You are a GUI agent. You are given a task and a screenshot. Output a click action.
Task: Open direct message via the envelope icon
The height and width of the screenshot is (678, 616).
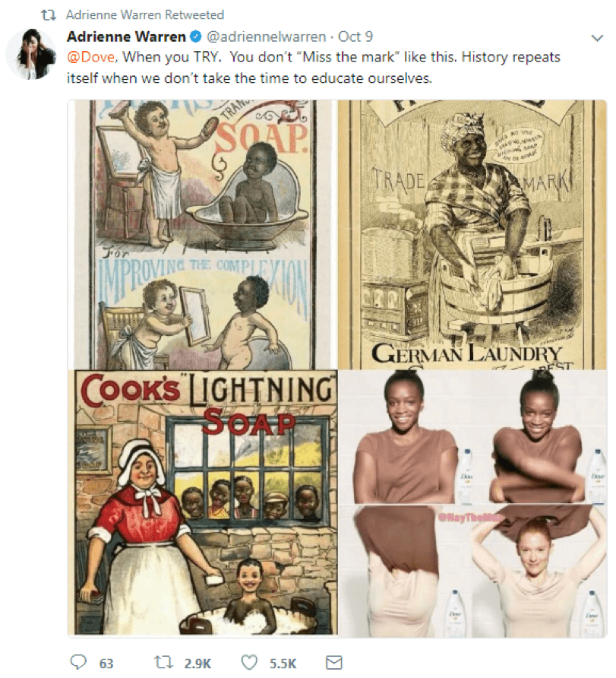point(333,662)
